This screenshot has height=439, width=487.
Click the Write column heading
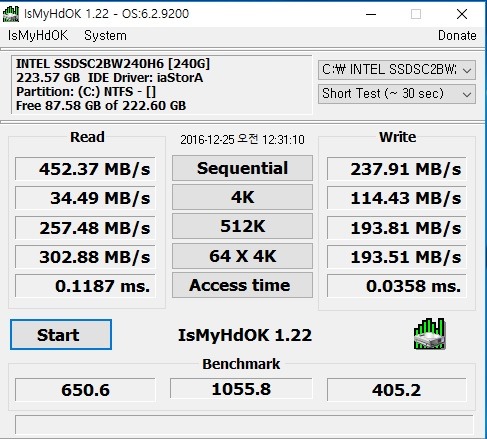397,137
